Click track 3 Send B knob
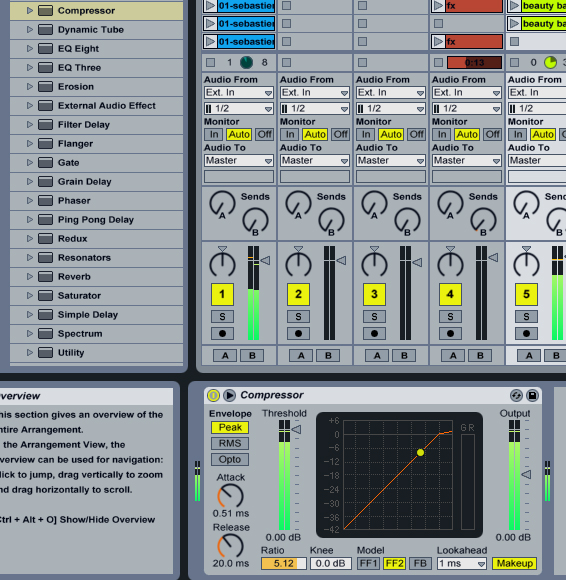This screenshot has height=580, width=566. click(407, 221)
